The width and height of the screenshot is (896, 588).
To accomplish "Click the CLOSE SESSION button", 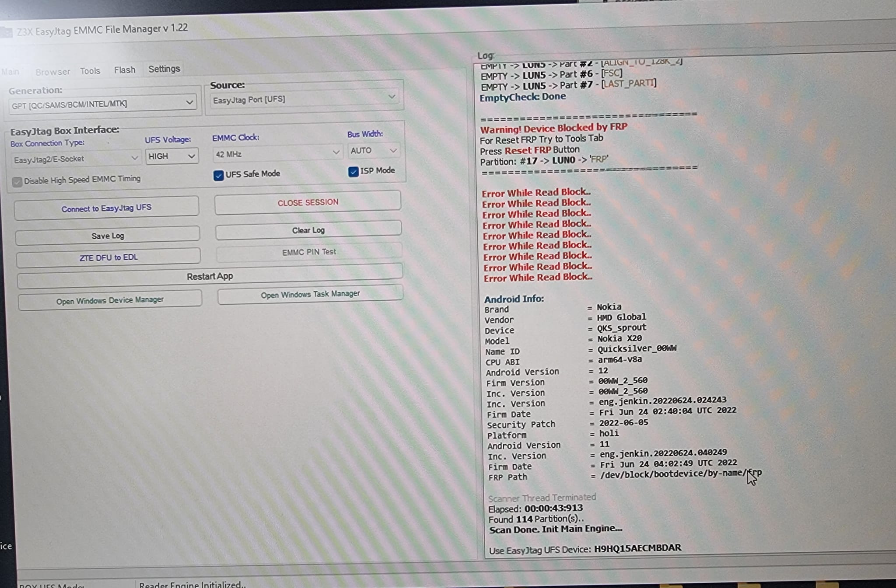I will 308,202.
